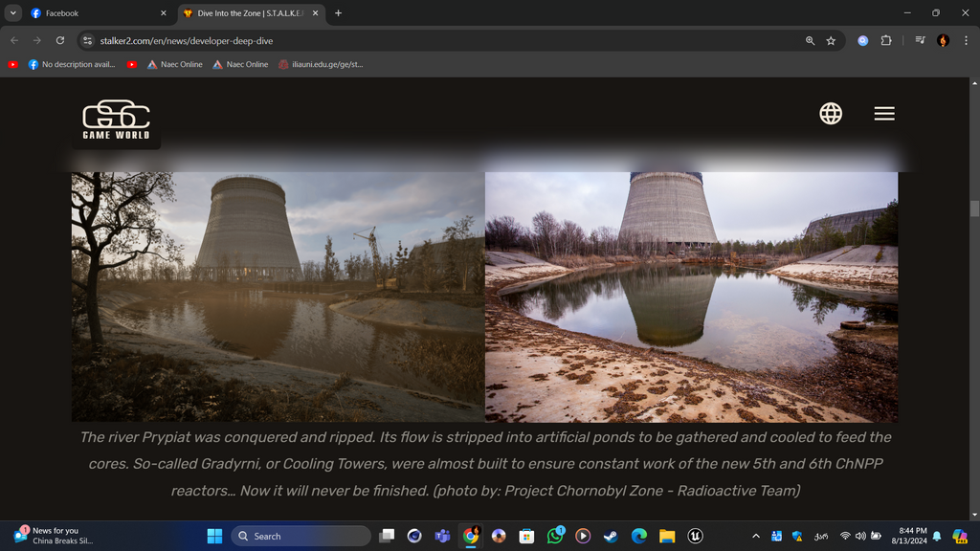
Task: Open the blue browser extension icon
Action: (x=862, y=40)
